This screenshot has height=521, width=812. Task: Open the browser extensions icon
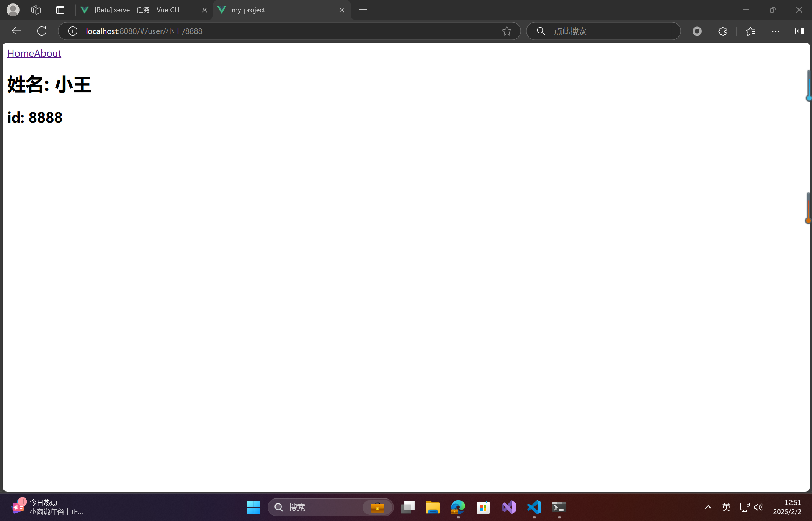tap(722, 31)
